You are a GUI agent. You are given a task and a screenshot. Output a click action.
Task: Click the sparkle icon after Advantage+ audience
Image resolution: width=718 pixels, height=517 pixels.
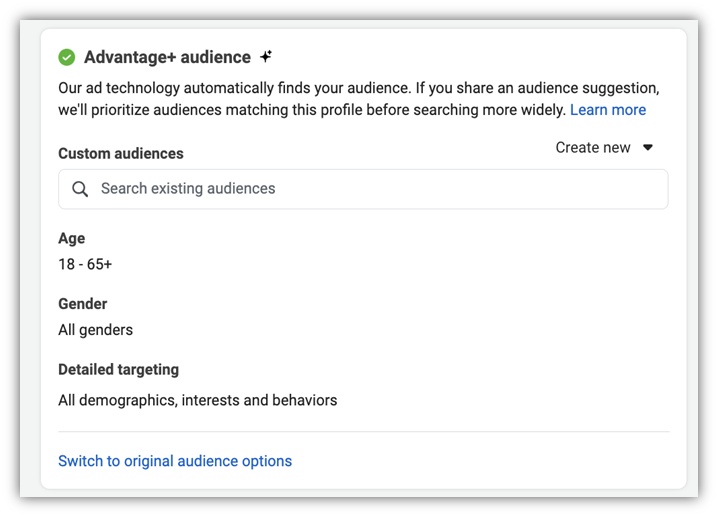pos(266,56)
